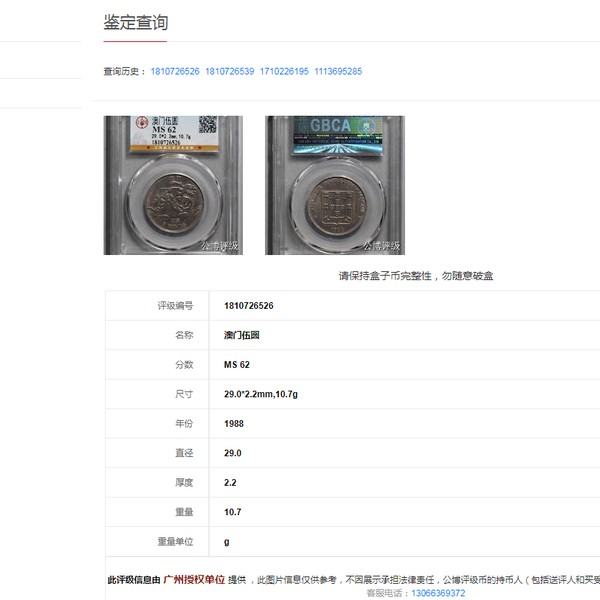Image resolution: width=600 pixels, height=600 pixels.
Task: Select the diameter value 29.0
Action: (233, 453)
